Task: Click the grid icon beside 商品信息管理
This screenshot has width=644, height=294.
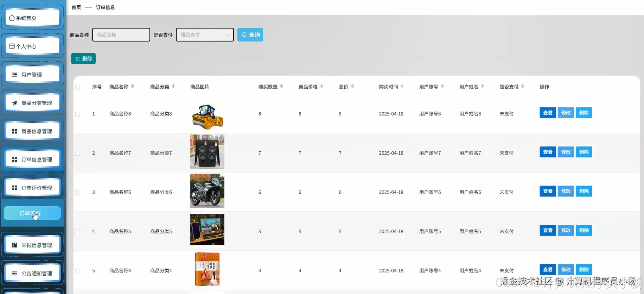Action: (x=14, y=131)
